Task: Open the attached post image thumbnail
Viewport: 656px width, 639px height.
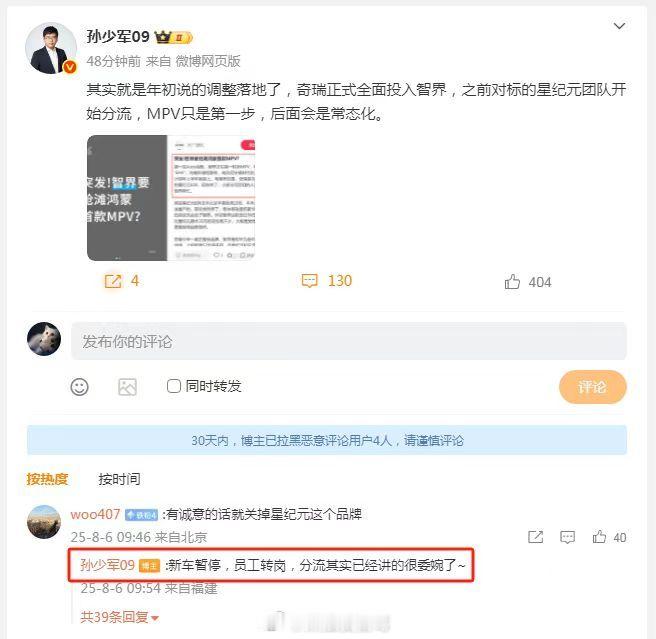Action: 171,198
